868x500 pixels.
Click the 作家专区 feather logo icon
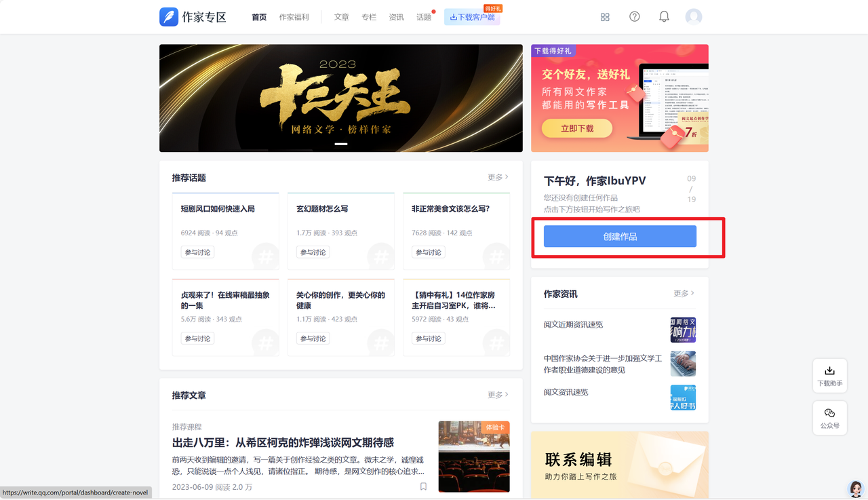click(x=169, y=17)
